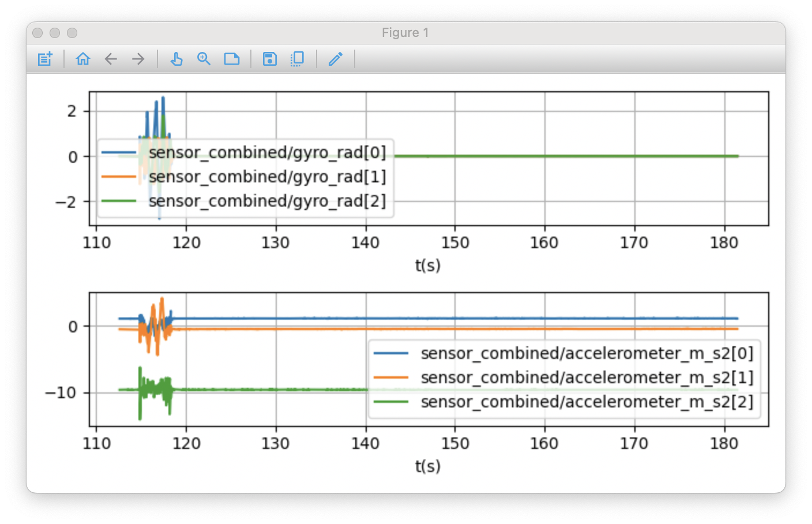Go forward to the next view
The image size is (812, 524).
[138, 59]
